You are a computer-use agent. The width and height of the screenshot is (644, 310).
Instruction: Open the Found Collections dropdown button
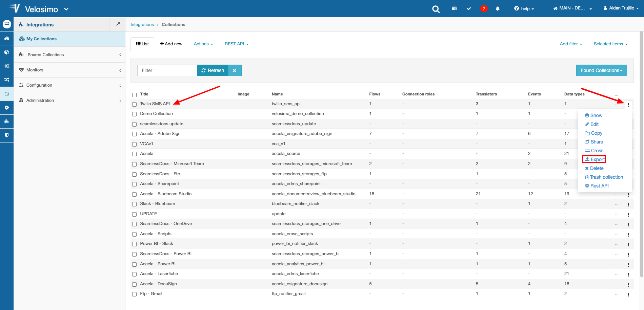point(601,70)
